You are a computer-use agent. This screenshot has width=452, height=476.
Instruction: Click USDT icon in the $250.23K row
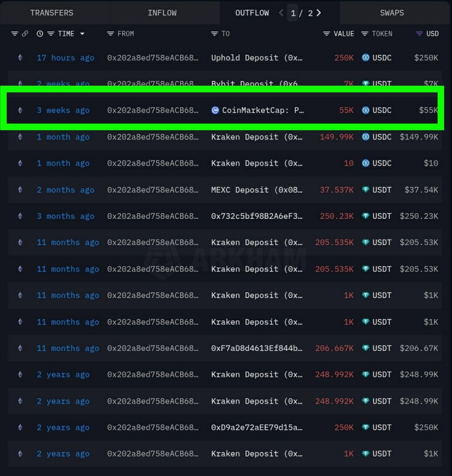coord(366,216)
